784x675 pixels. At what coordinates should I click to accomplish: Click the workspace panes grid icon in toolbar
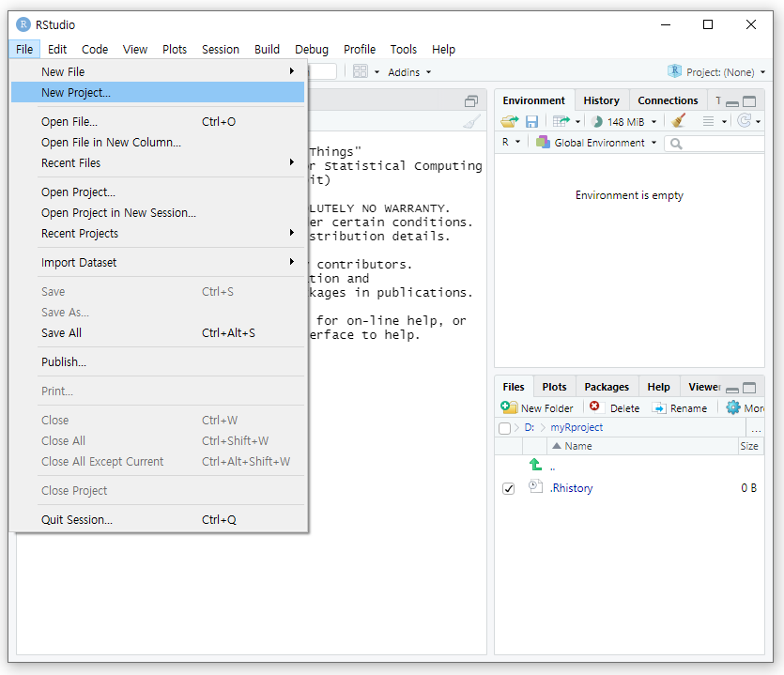[360, 71]
